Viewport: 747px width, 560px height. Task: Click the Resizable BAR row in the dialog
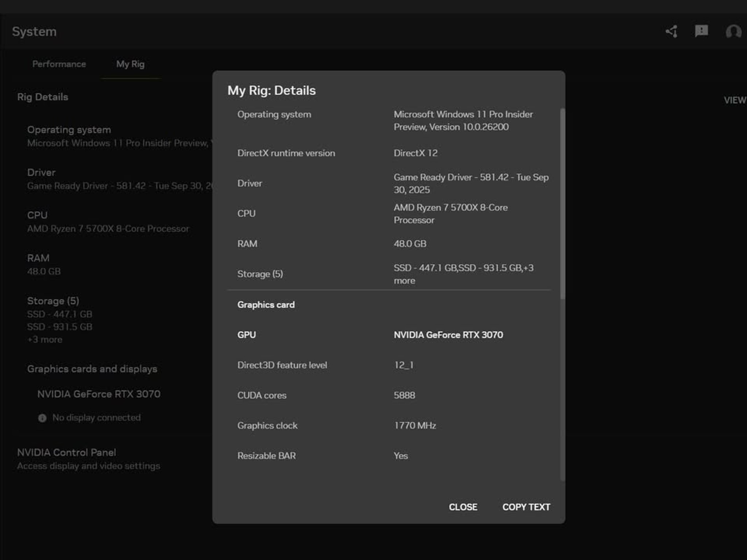(x=267, y=455)
